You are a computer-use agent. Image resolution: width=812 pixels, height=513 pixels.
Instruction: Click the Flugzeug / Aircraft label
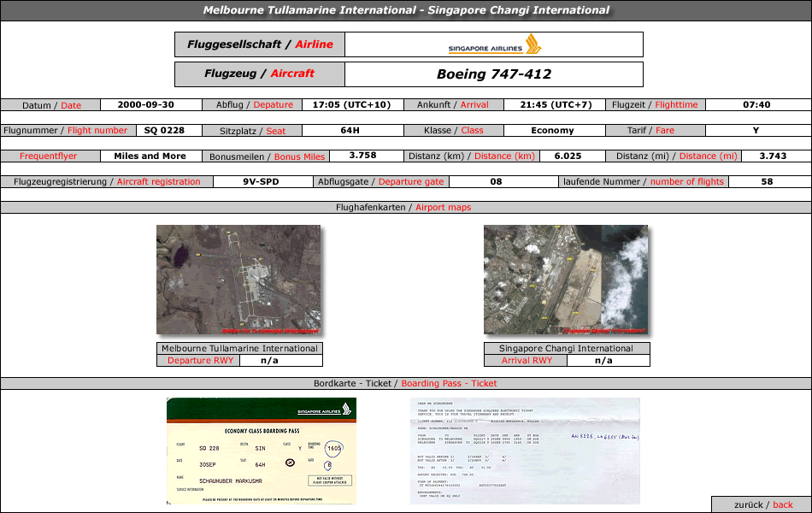click(260, 74)
